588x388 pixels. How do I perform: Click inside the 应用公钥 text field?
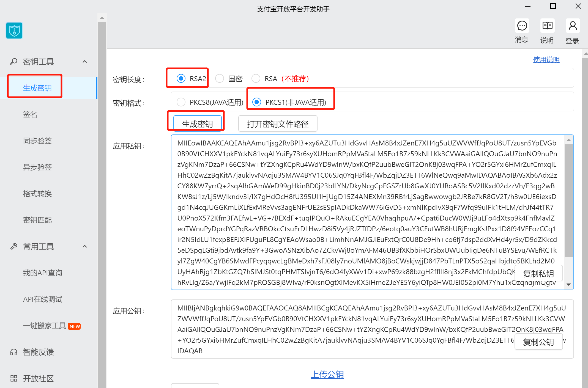point(341,329)
